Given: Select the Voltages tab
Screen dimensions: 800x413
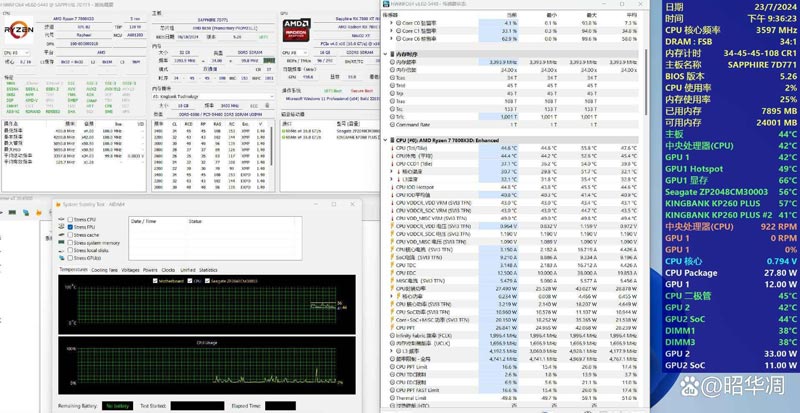Looking at the screenshot, I should (129, 269).
